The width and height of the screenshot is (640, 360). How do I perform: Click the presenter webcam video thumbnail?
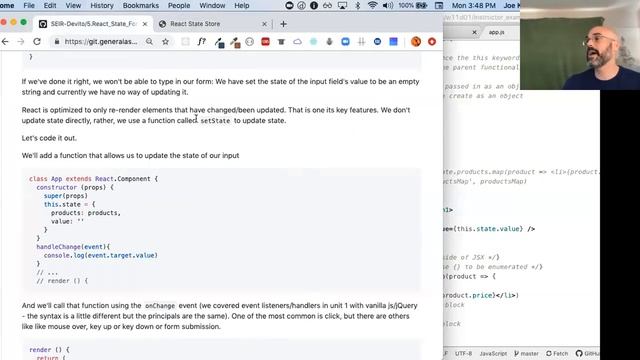[580, 45]
